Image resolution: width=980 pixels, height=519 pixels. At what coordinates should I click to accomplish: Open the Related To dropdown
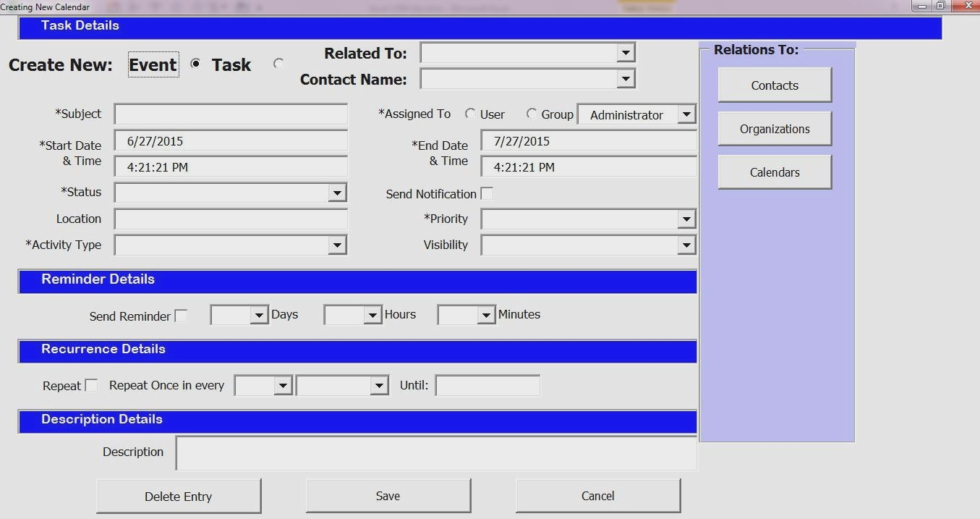626,52
